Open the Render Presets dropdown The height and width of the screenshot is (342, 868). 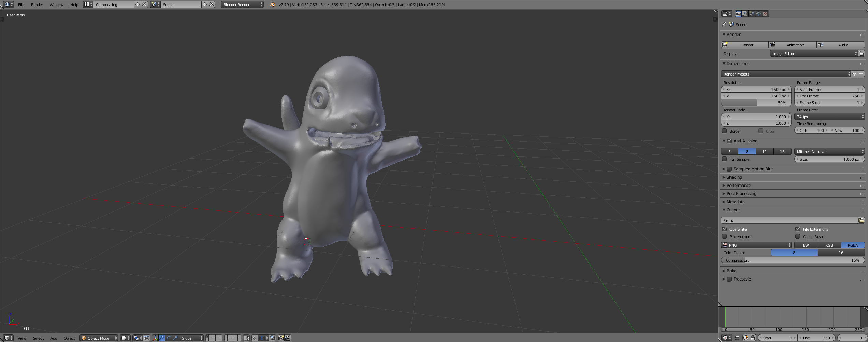pyautogui.click(x=786, y=74)
